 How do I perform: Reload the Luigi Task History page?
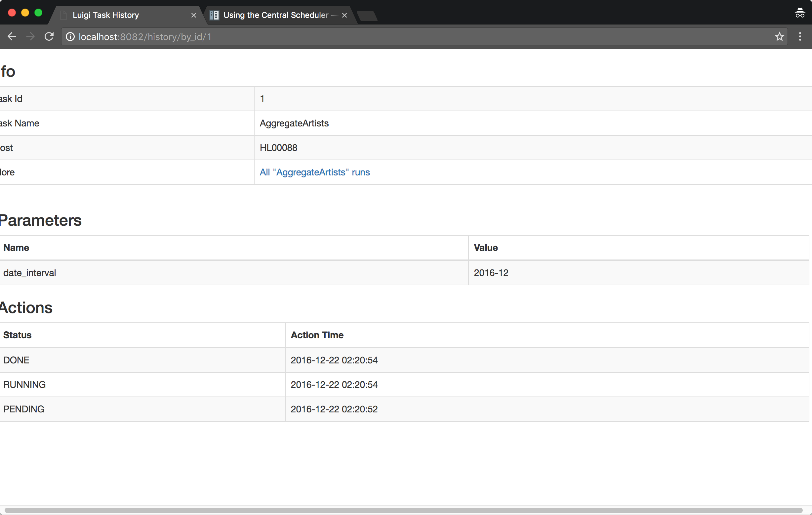(x=49, y=36)
